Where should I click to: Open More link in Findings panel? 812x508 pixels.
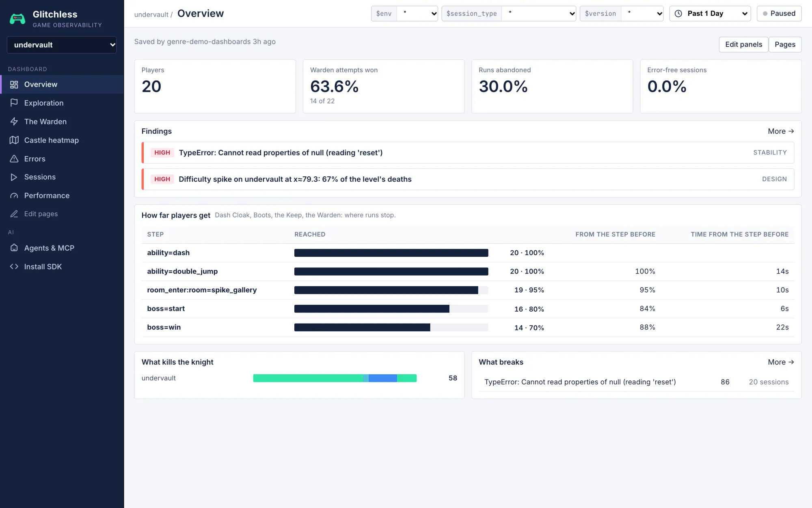point(781,131)
